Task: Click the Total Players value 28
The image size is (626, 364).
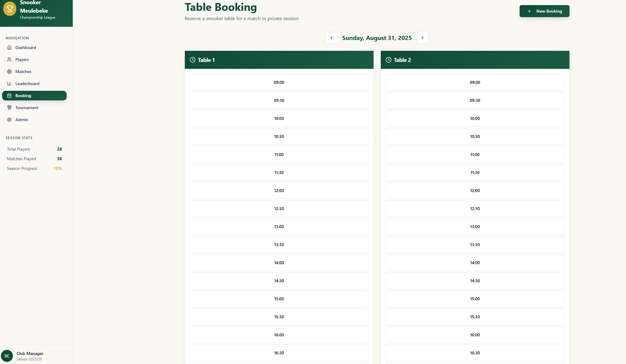Action: click(60, 149)
